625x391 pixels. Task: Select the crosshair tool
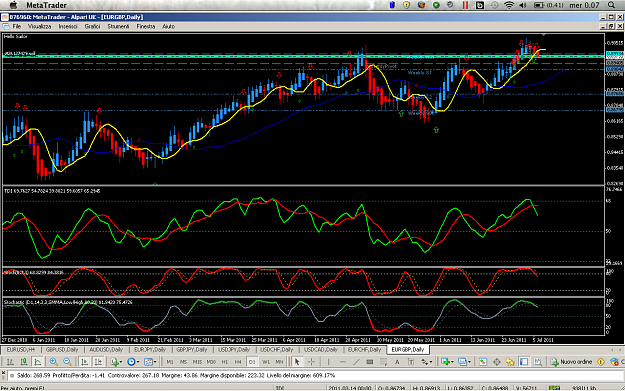point(311,362)
